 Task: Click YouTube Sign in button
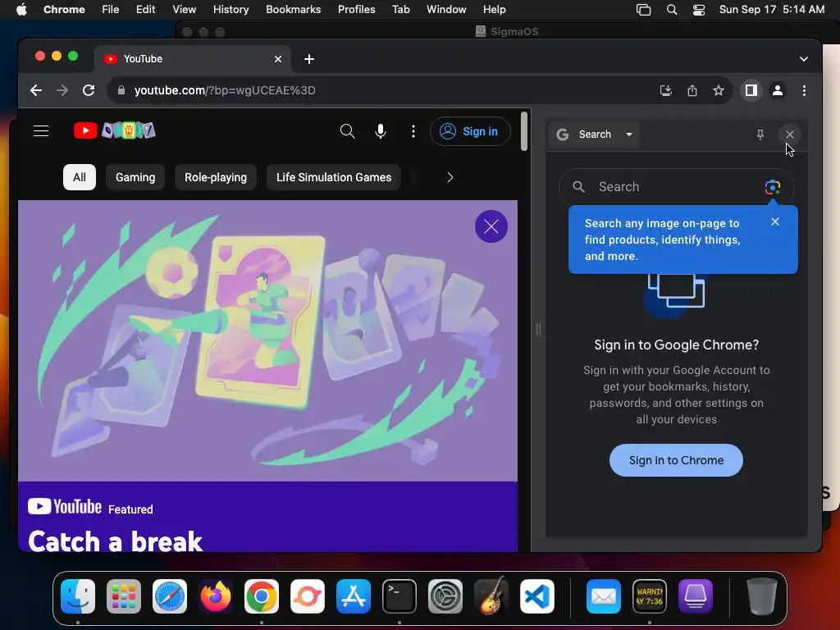point(470,131)
